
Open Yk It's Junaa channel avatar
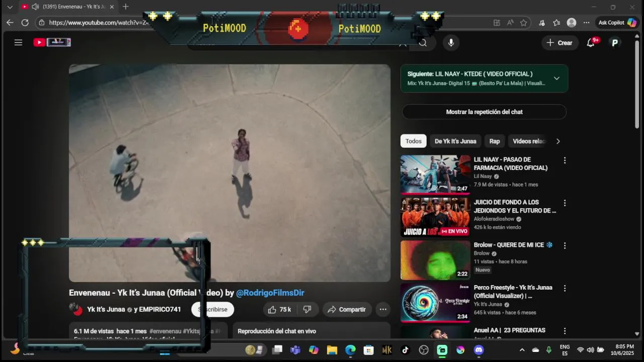76,309
